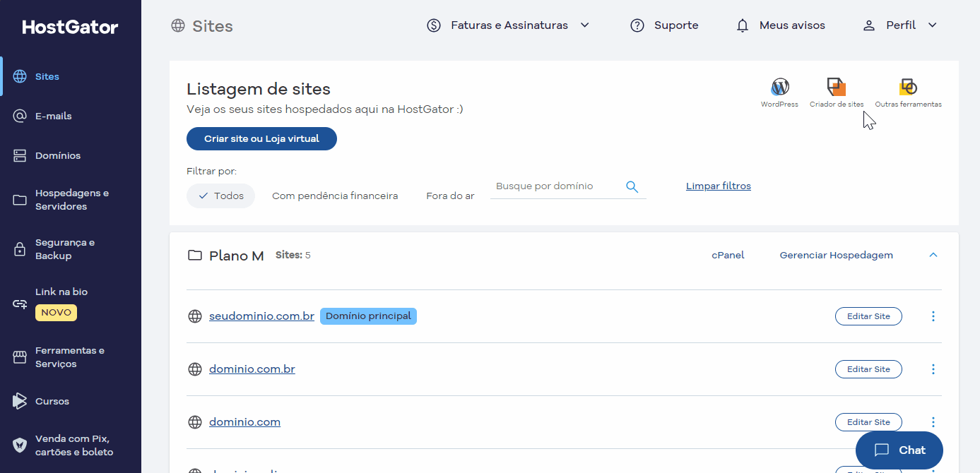Image resolution: width=980 pixels, height=473 pixels.
Task: Open the dominio.com.br site link
Action: [252, 369]
